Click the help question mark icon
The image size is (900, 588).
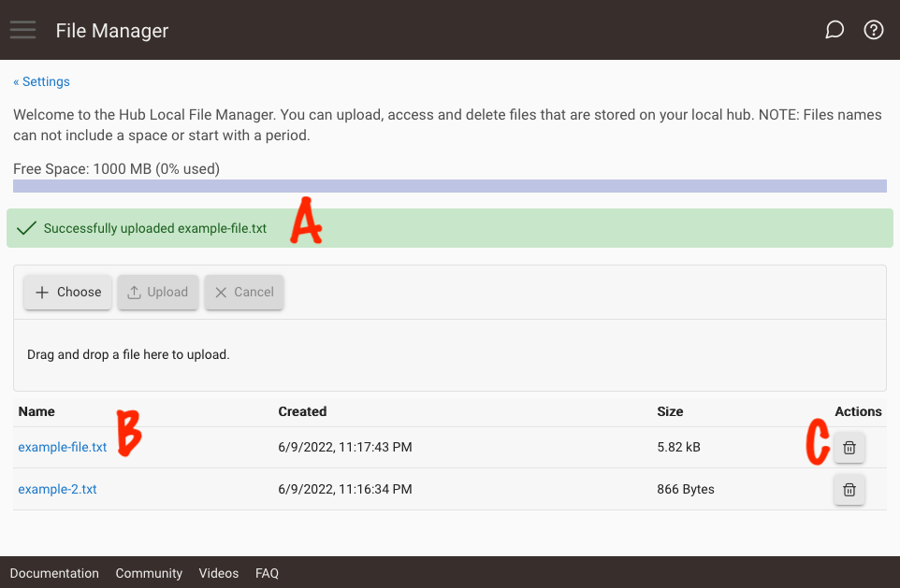pyautogui.click(x=873, y=30)
